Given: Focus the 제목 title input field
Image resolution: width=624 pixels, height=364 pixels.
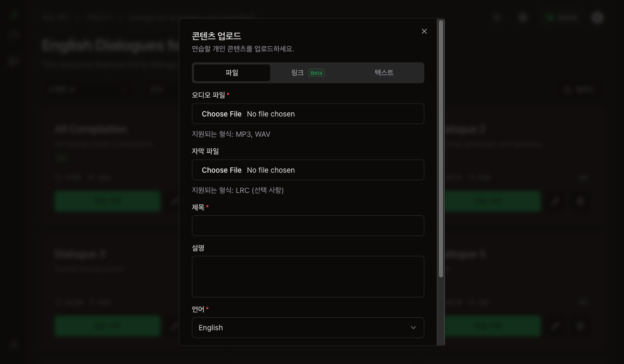Looking at the screenshot, I should pos(308,226).
